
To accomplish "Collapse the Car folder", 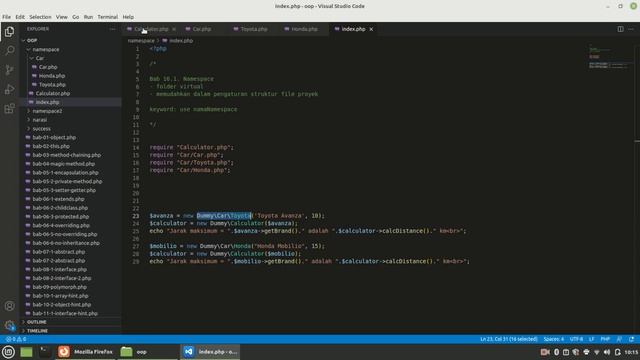I will [x=70, y=58].
